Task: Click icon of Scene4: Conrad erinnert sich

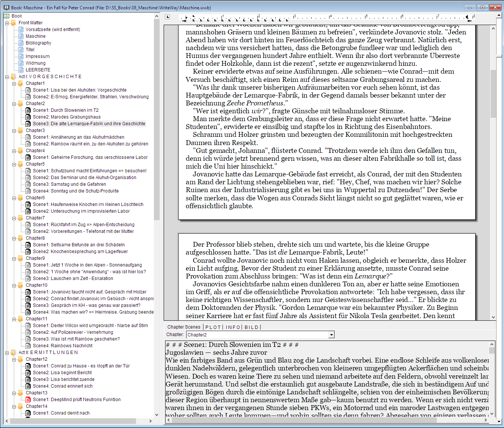Action: coord(28,386)
